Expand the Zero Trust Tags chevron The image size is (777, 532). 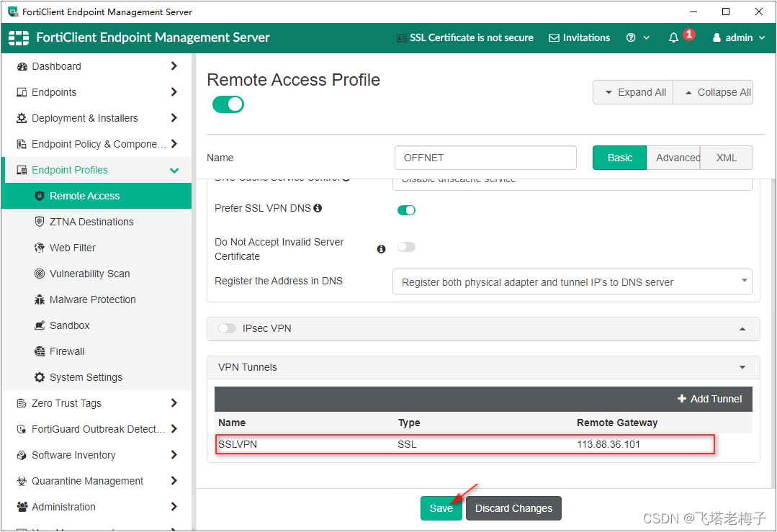(174, 402)
